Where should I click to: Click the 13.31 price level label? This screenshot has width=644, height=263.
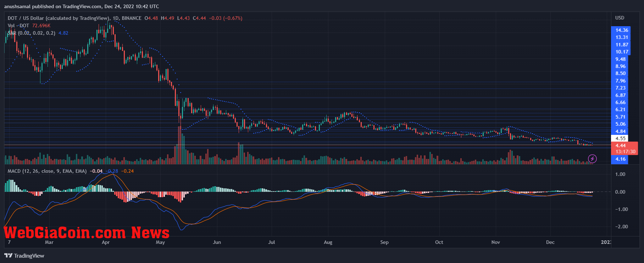(622, 37)
